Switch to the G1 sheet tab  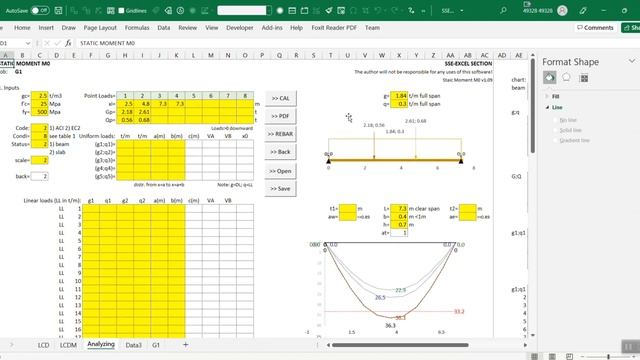[x=156, y=345]
